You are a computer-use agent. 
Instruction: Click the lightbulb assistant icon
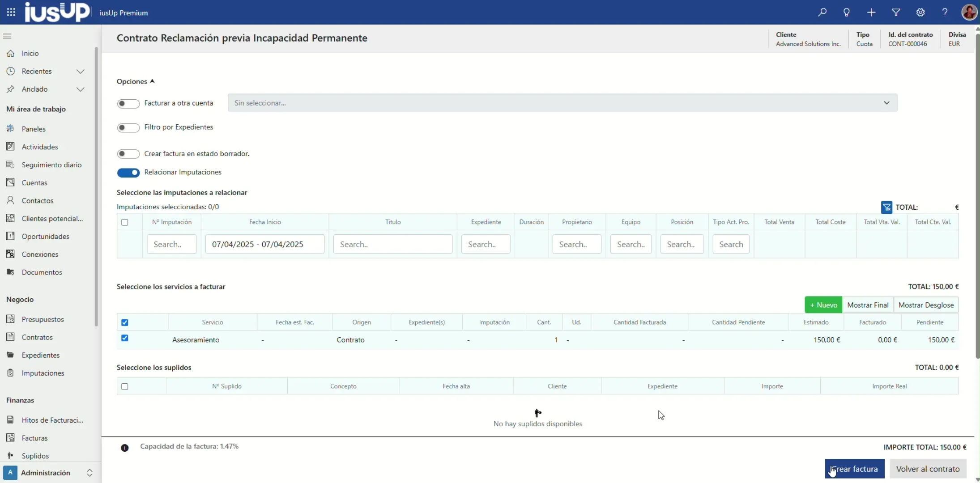point(847,13)
